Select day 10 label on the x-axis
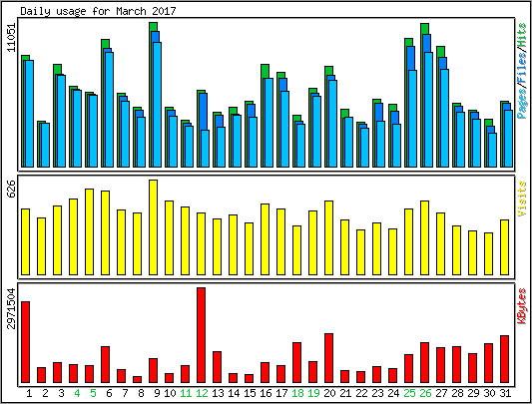The width and height of the screenshot is (532, 404). (x=170, y=393)
